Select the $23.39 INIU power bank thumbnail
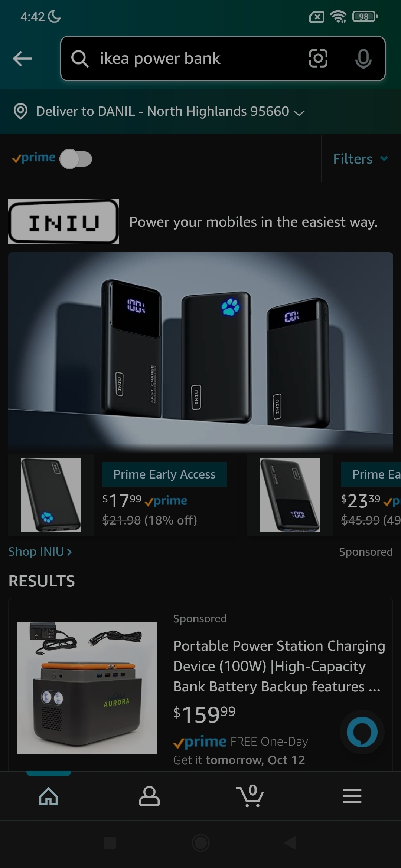This screenshot has width=401, height=868. pyautogui.click(x=290, y=495)
